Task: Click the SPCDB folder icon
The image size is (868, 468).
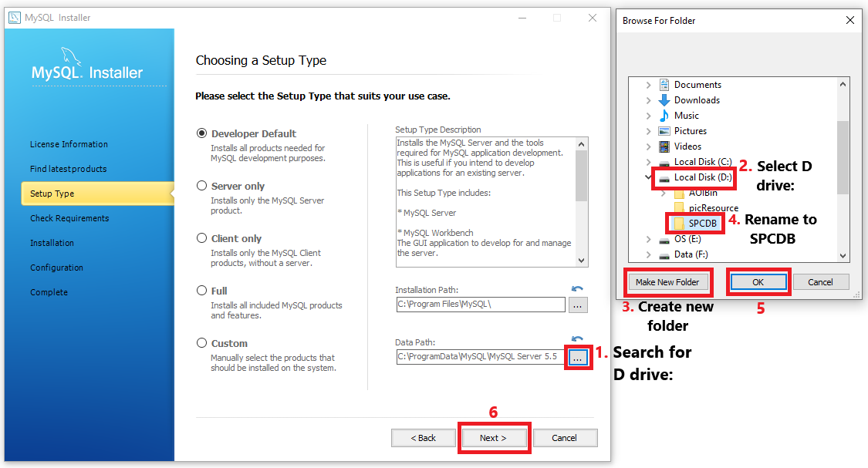Action: click(679, 223)
